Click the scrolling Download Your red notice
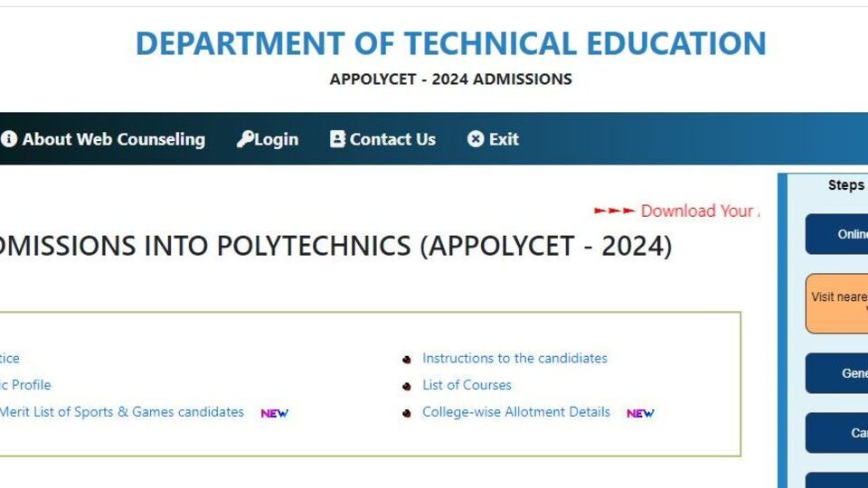868x488 pixels. coord(700,211)
